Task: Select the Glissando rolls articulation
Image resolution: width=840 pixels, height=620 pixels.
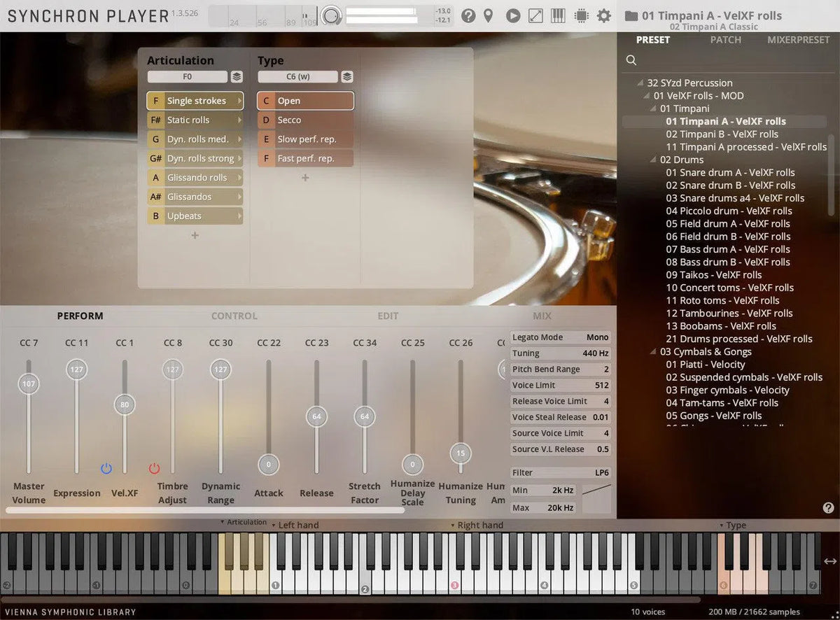Action: pos(195,177)
